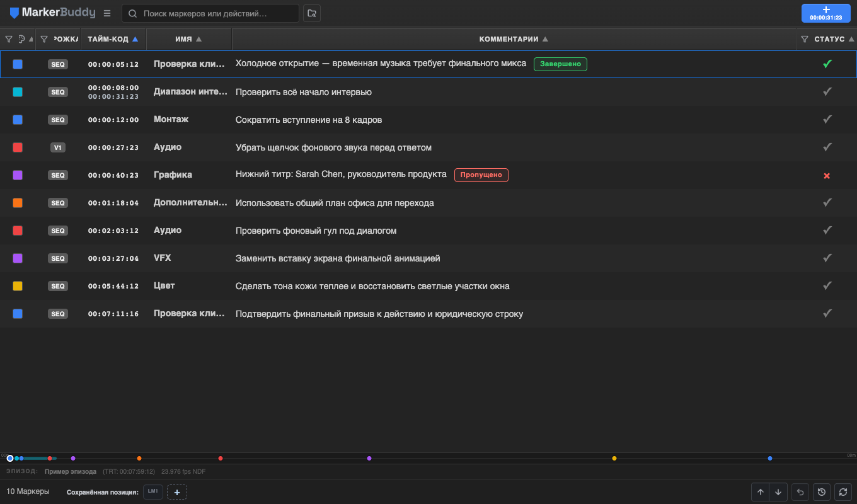
Task: Click the refresh sync icon
Action: (x=843, y=492)
